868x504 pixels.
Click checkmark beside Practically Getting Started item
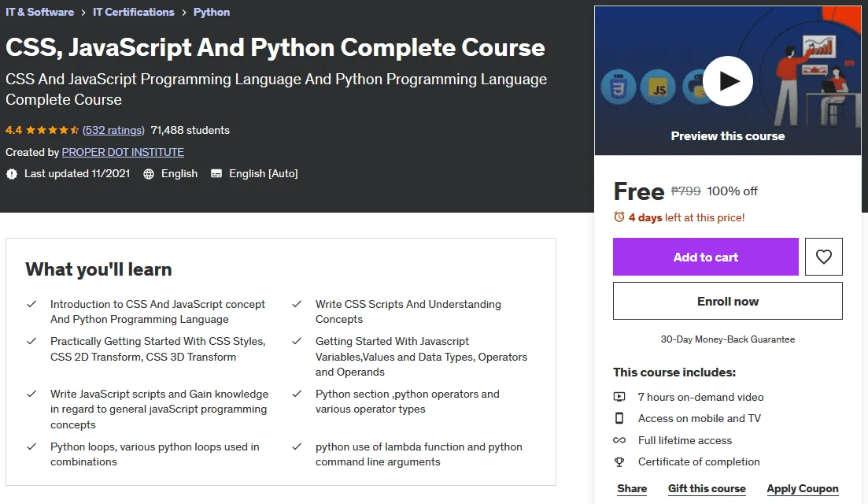(31, 341)
